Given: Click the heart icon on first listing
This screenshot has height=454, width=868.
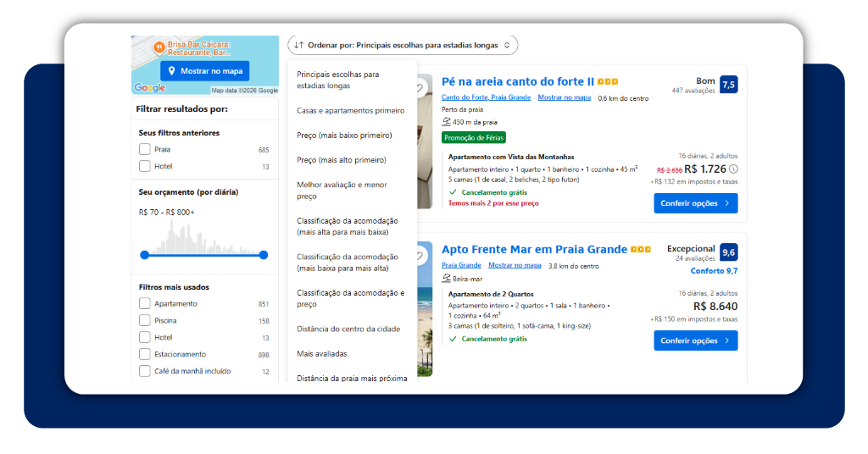Looking at the screenshot, I should (420, 87).
